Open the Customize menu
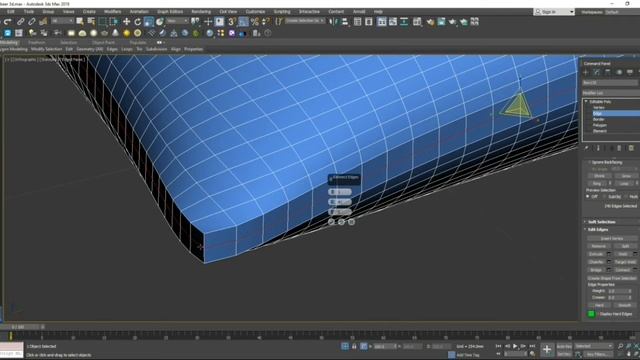640x360 pixels. pos(255,12)
